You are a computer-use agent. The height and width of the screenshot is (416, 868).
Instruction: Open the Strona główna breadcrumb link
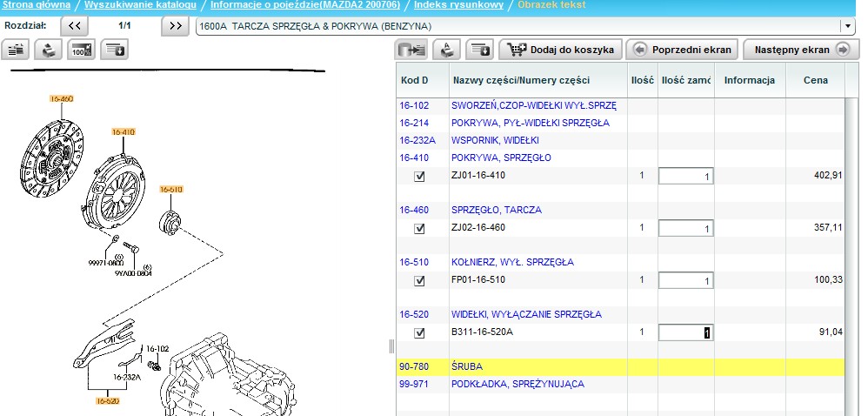37,5
